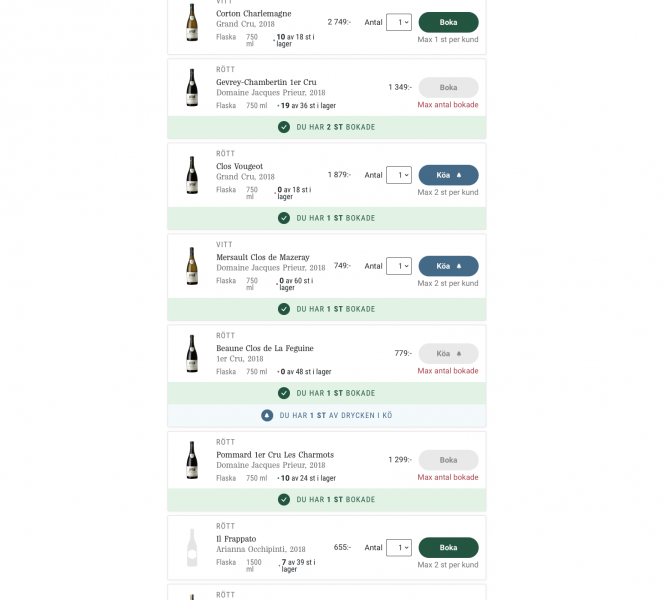Viewport: 664px width, 600px height.
Task: Click the Pommard Les Charmots bottle icon
Action: 192,460
